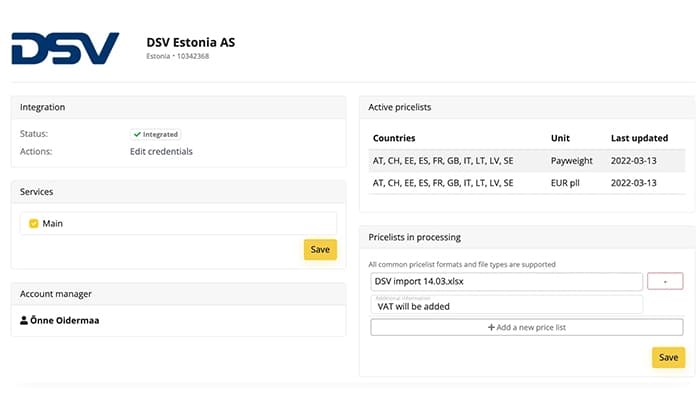Click the DSV Estonia AS company title

(197, 42)
